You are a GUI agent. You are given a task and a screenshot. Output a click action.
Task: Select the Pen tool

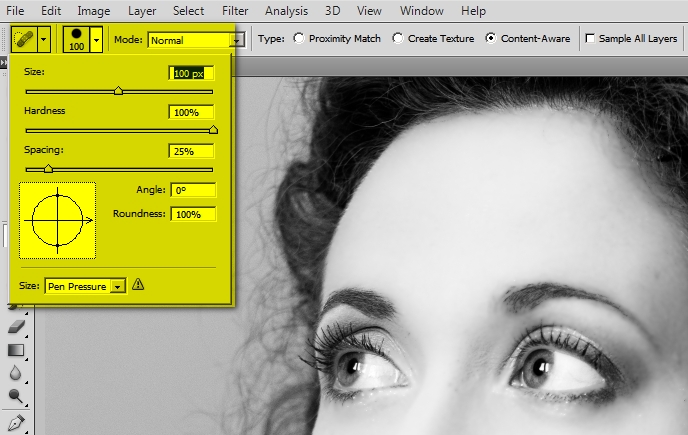[16, 423]
